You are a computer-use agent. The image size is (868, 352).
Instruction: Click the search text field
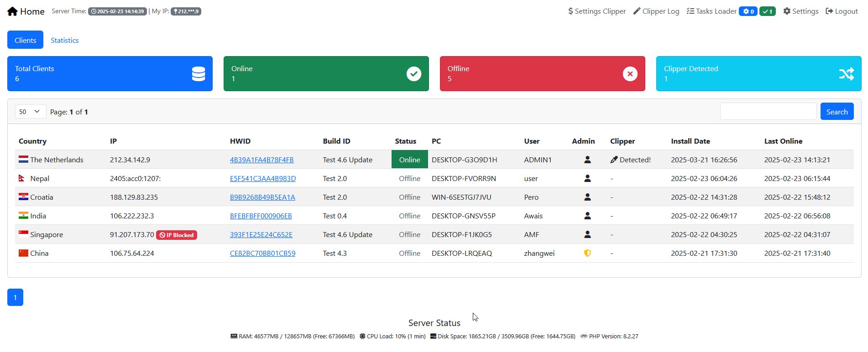point(768,112)
